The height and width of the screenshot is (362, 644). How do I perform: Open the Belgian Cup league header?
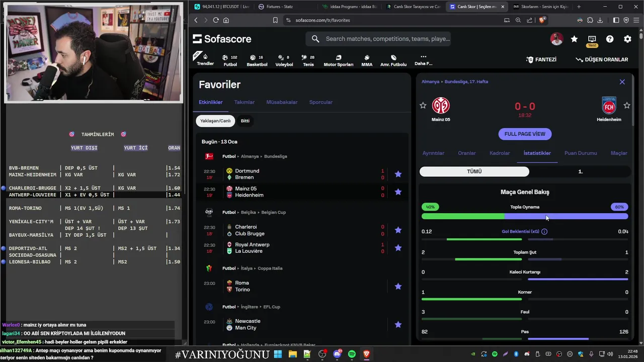tap(254, 212)
